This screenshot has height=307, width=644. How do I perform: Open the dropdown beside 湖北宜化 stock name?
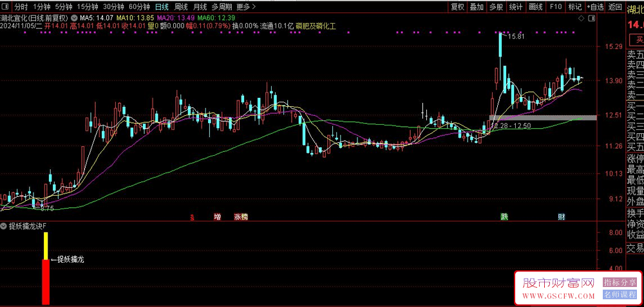pos(74,18)
